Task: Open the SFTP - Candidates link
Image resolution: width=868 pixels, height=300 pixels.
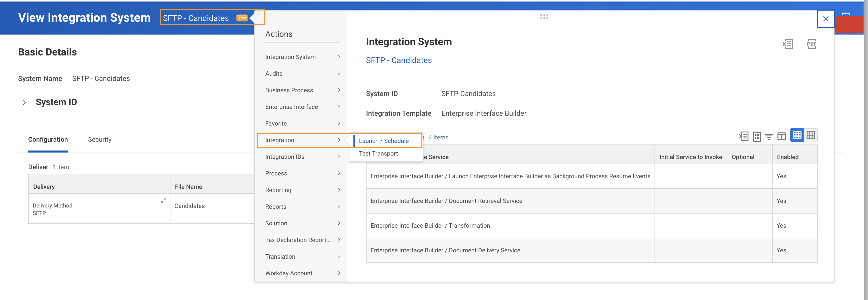Action: pyautogui.click(x=399, y=61)
